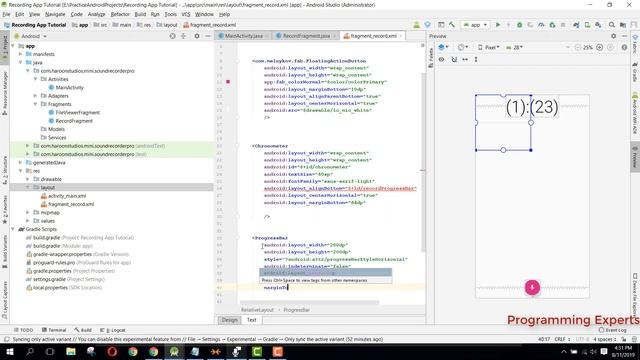Expand the Adapters package
This screenshot has height=360, width=640.
tap(35, 96)
